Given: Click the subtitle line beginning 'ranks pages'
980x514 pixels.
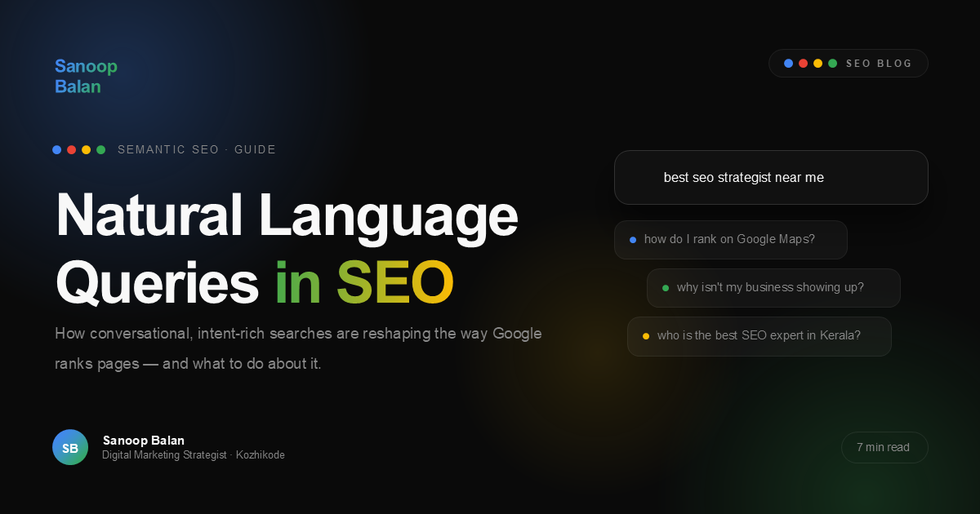Looking at the screenshot, I should coord(188,364).
